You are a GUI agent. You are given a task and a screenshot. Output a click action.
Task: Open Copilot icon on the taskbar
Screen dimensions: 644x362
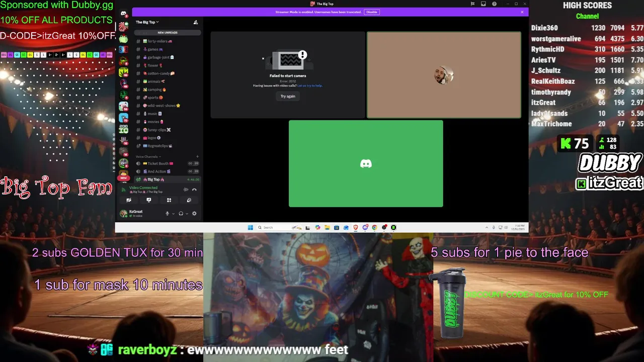[317, 227]
